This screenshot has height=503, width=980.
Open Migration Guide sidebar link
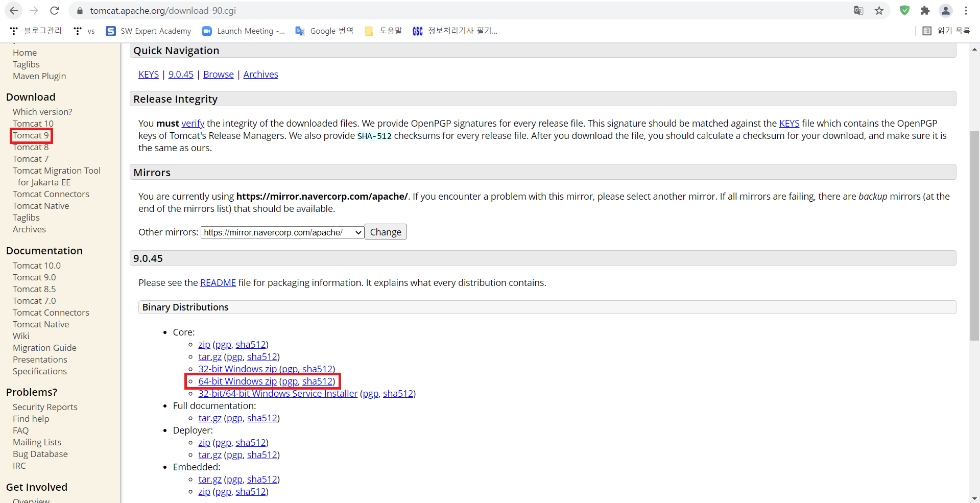click(x=44, y=348)
